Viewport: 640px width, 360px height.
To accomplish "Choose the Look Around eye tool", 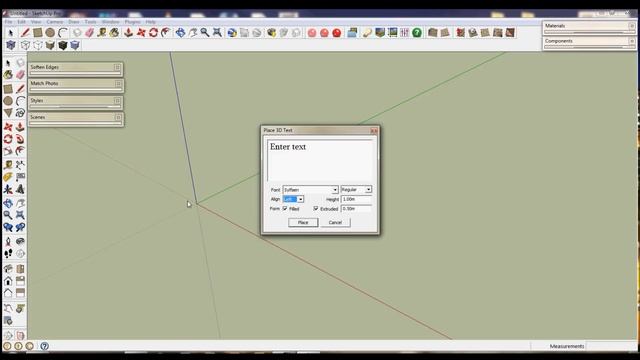I will (20, 242).
